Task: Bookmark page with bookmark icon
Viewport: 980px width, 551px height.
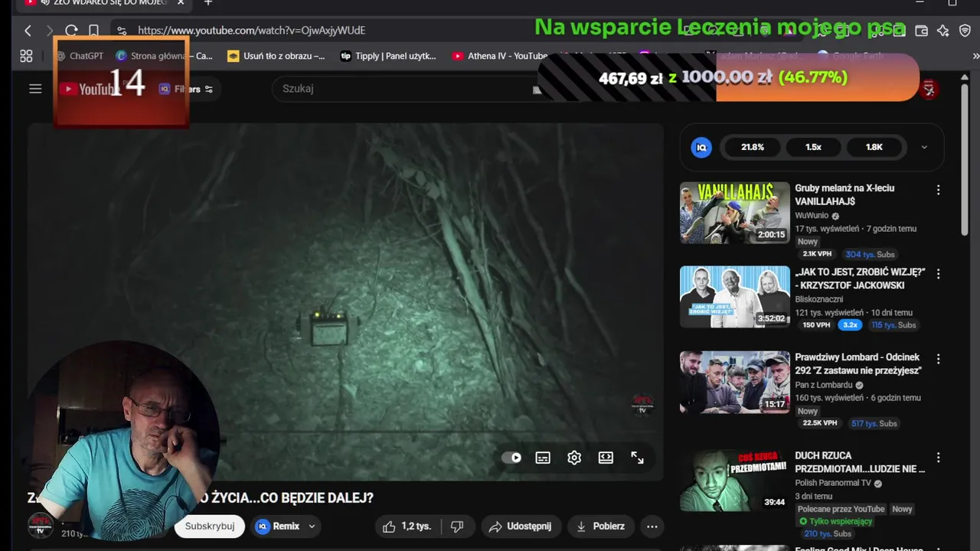Action: (93, 31)
